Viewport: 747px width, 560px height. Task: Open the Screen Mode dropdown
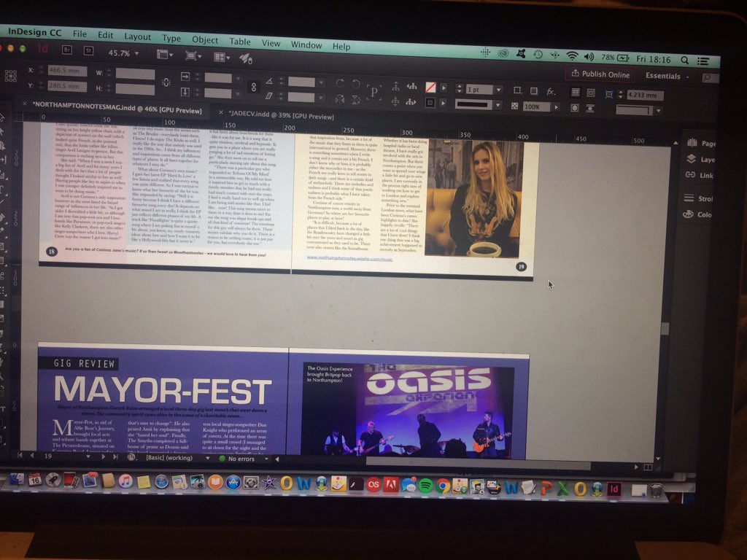(193, 56)
